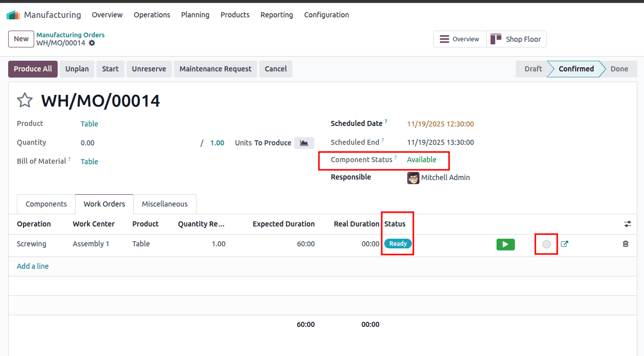This screenshot has height=356, width=644.
Task: Open the work order in external link view
Action: point(564,244)
